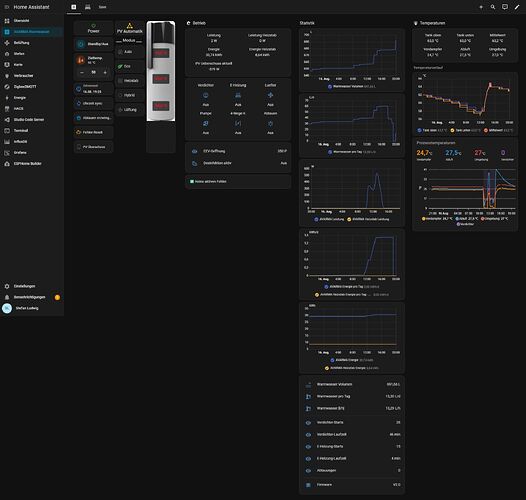Image resolution: width=526 pixels, height=500 pixels.
Task: Click the Abtauen defrost status icon
Action: tap(270, 124)
